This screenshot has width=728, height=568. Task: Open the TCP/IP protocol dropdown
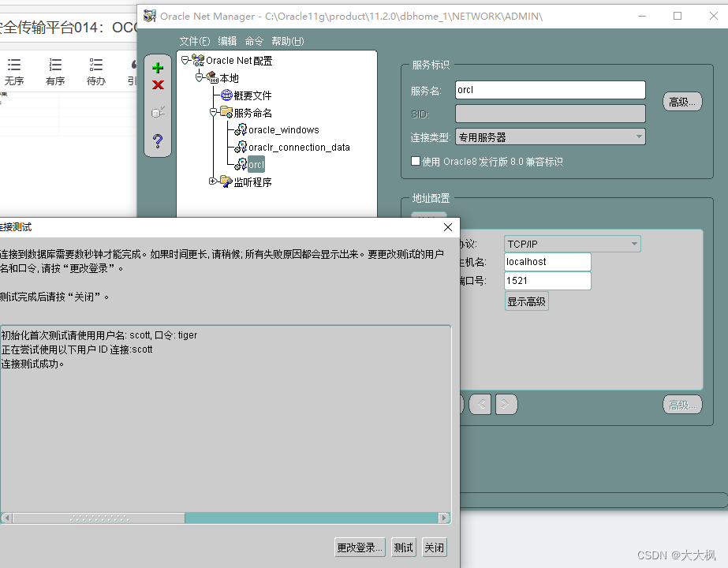tap(573, 244)
